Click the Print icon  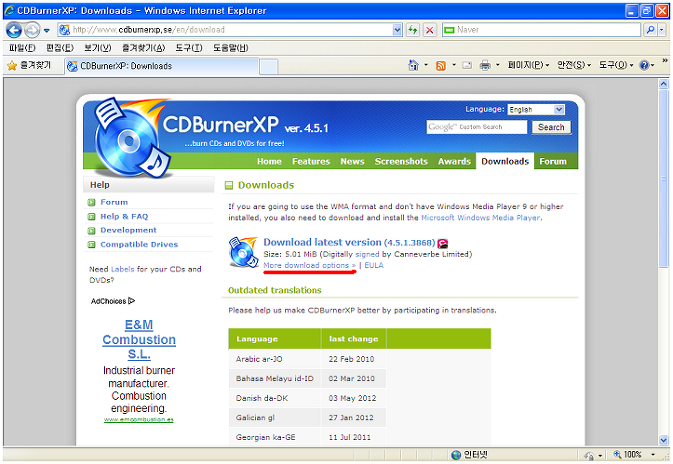[x=485, y=65]
